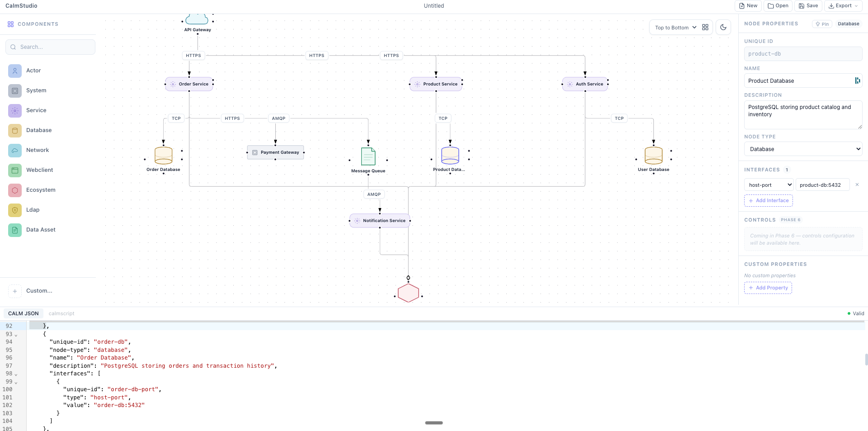Select the User Database cylinder node
This screenshot has height=431, width=868.
pos(653,155)
